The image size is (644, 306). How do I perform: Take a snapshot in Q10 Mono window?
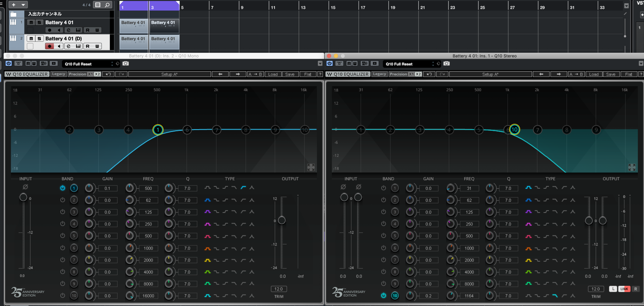click(x=126, y=63)
